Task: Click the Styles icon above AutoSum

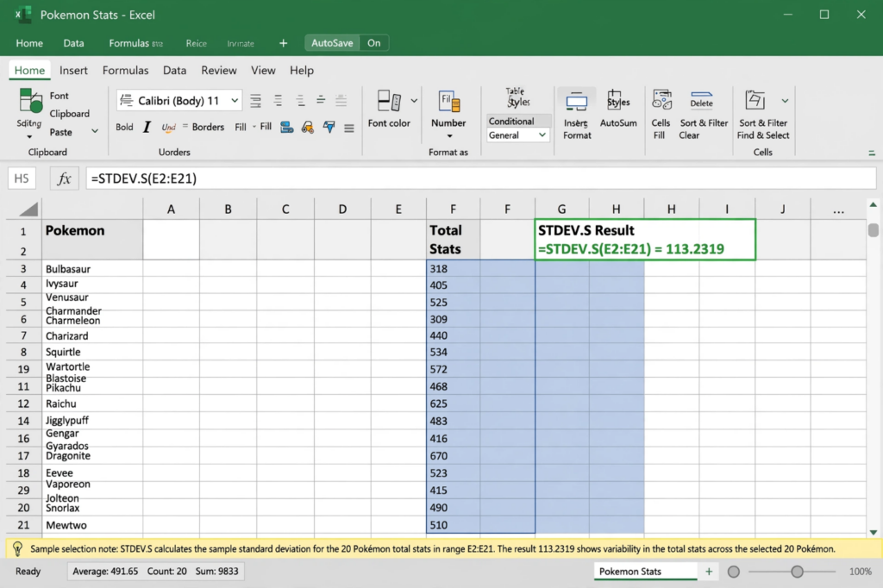Action: (x=617, y=100)
